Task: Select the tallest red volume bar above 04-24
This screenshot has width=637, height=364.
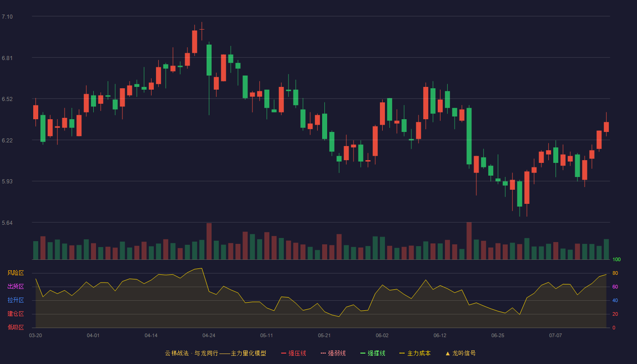Action: pyautogui.click(x=209, y=241)
